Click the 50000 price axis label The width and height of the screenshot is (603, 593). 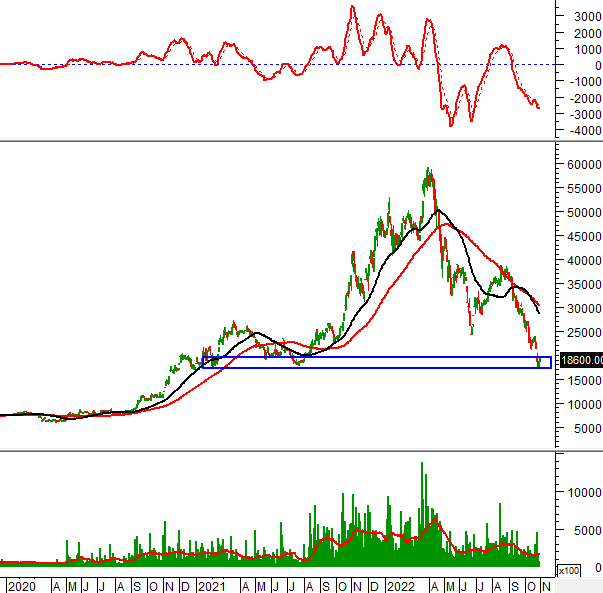tap(583, 213)
